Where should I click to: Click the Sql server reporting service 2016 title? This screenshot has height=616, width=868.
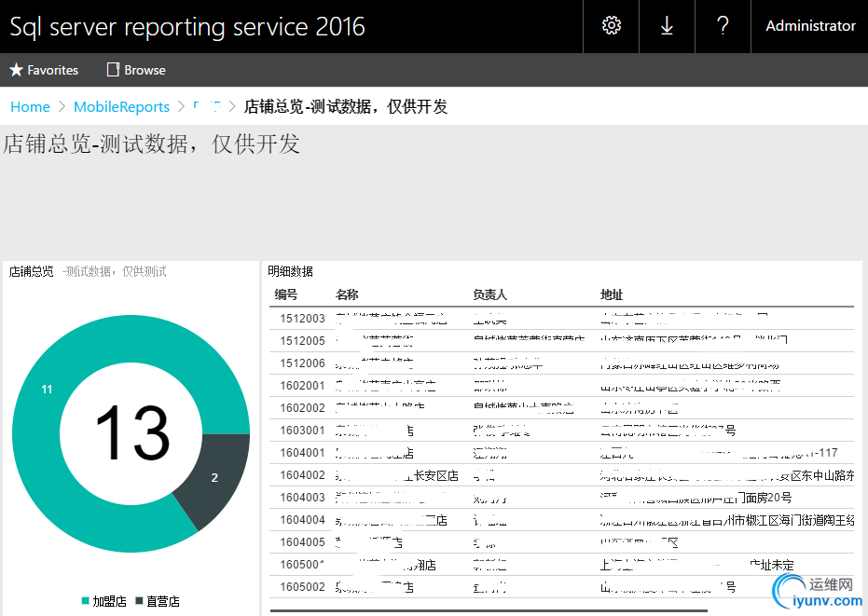(187, 27)
